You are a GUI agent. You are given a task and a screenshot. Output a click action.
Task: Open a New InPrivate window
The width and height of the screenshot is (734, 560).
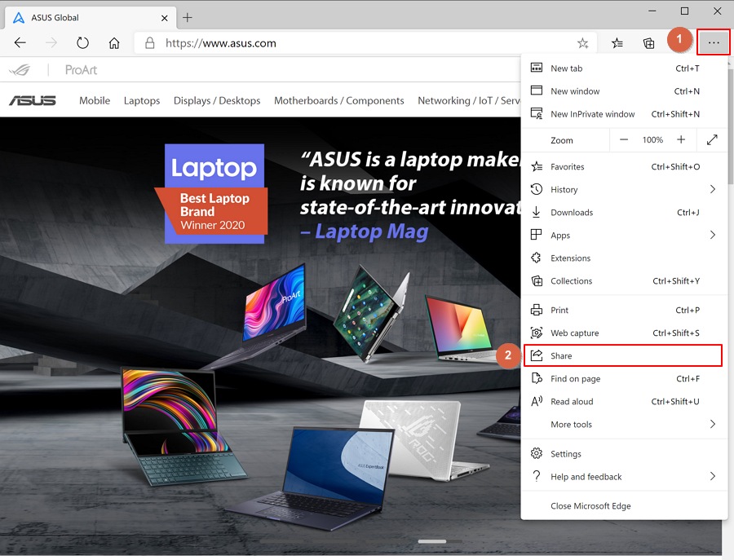(x=624, y=114)
